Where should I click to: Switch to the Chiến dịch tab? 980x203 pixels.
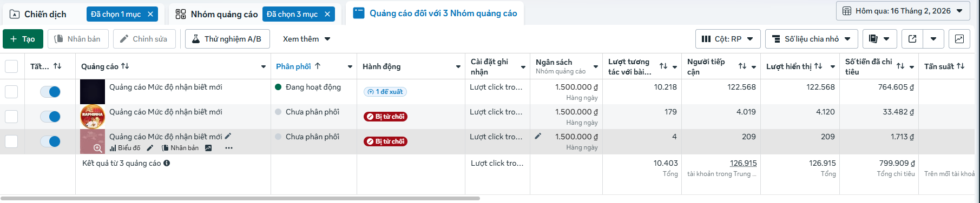coord(45,14)
